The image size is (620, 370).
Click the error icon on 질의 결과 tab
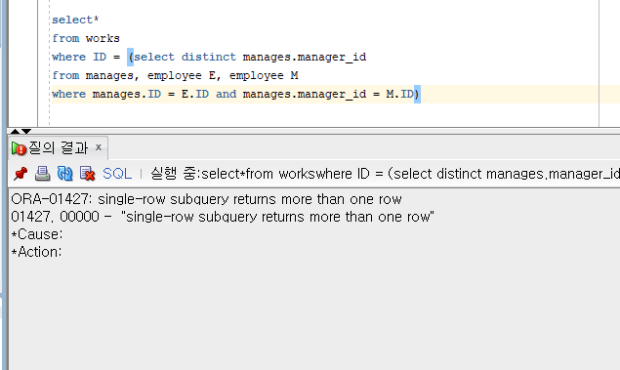19,149
